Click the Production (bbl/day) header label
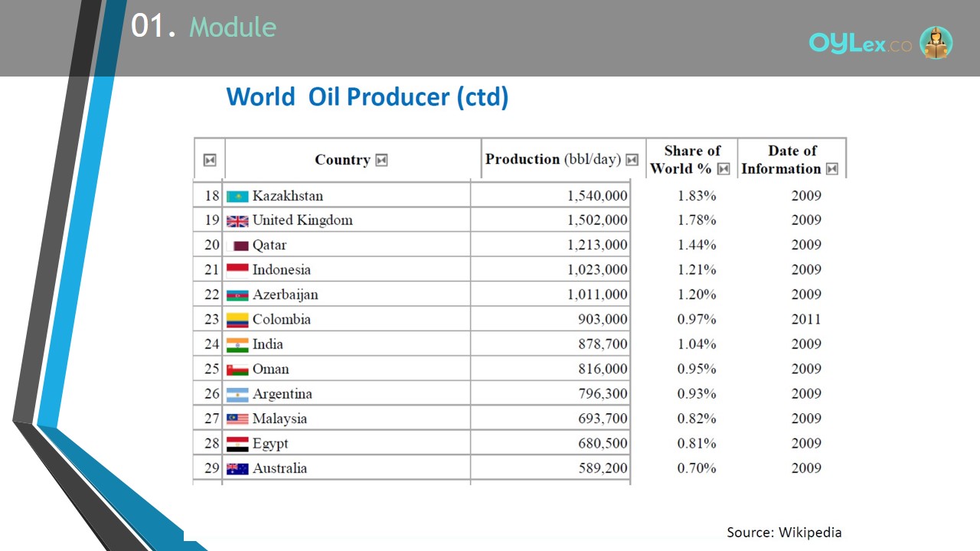Viewport: 980px width, 551px height. coord(553,159)
